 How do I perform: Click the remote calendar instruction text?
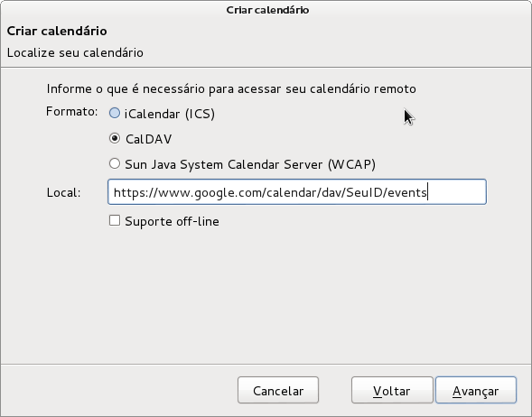(231, 88)
